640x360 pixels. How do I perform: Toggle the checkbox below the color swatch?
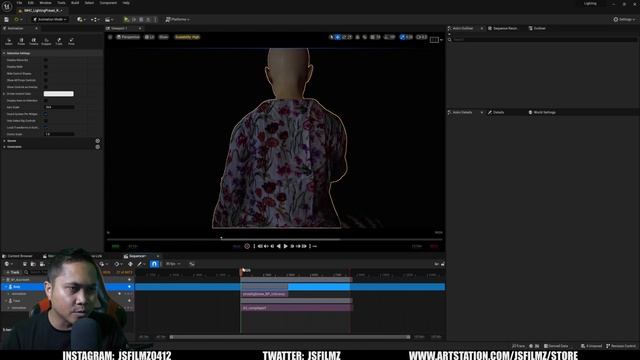click(46, 100)
